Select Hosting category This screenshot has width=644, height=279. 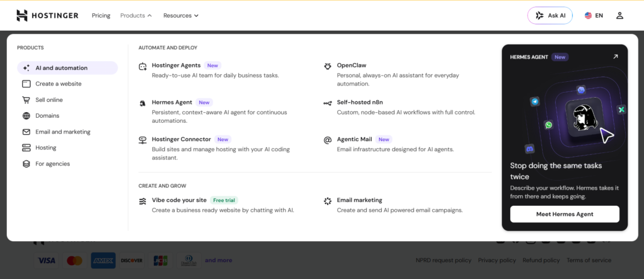67,148
